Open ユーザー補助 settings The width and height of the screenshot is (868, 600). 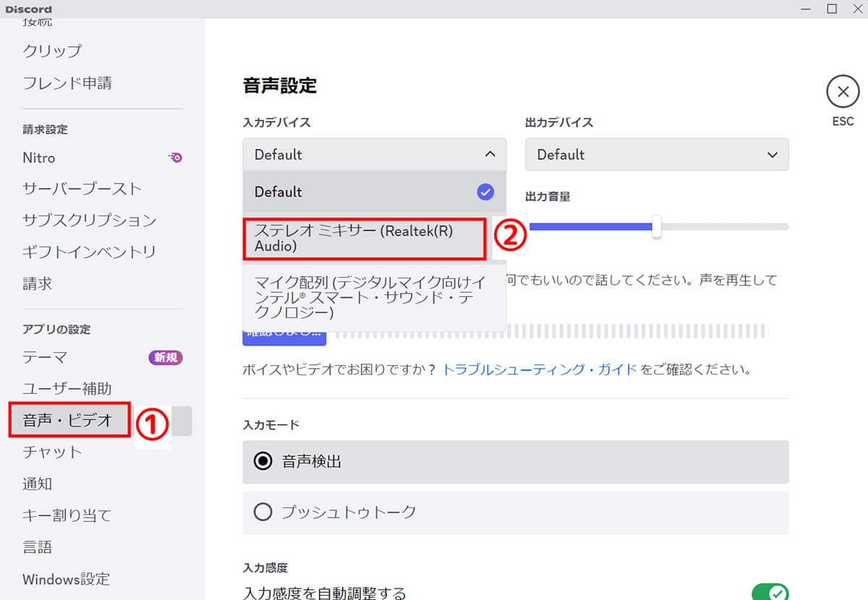pyautogui.click(x=67, y=388)
